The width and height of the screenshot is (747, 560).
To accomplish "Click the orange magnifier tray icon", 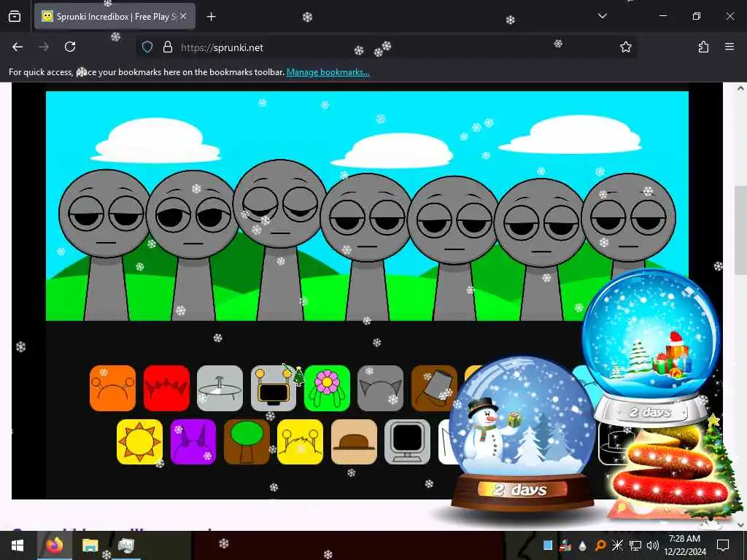I will (600, 545).
